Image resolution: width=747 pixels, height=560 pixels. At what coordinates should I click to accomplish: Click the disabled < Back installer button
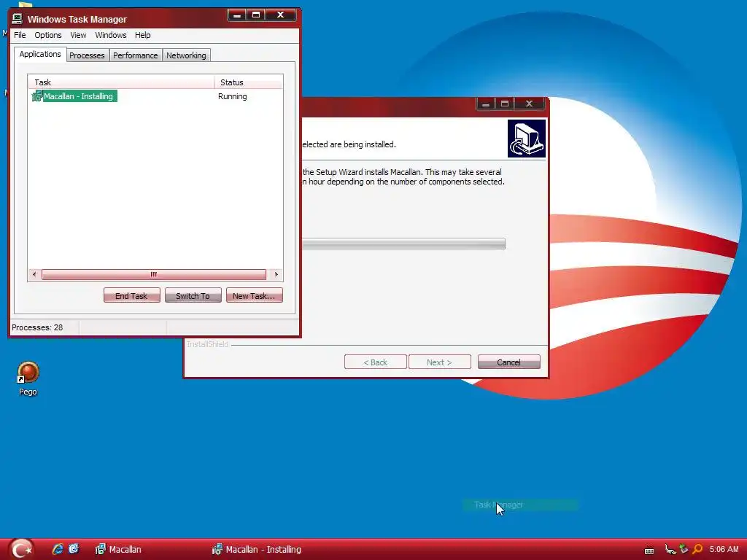[376, 362]
